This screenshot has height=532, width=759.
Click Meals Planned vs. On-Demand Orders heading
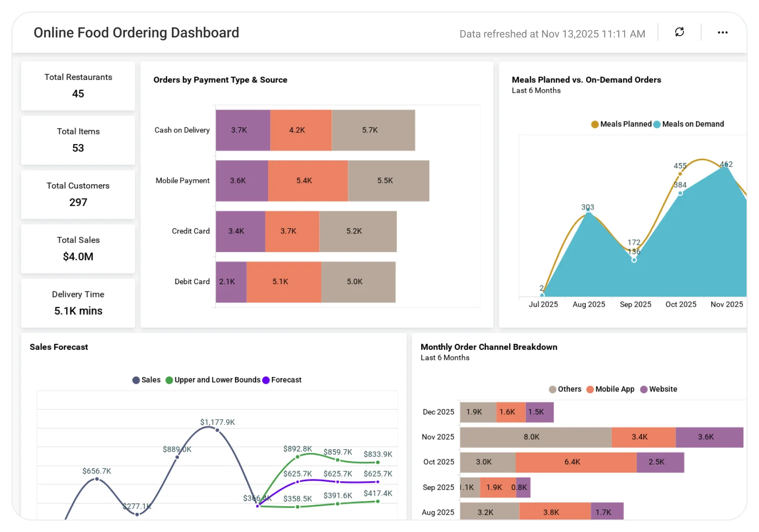[586, 80]
